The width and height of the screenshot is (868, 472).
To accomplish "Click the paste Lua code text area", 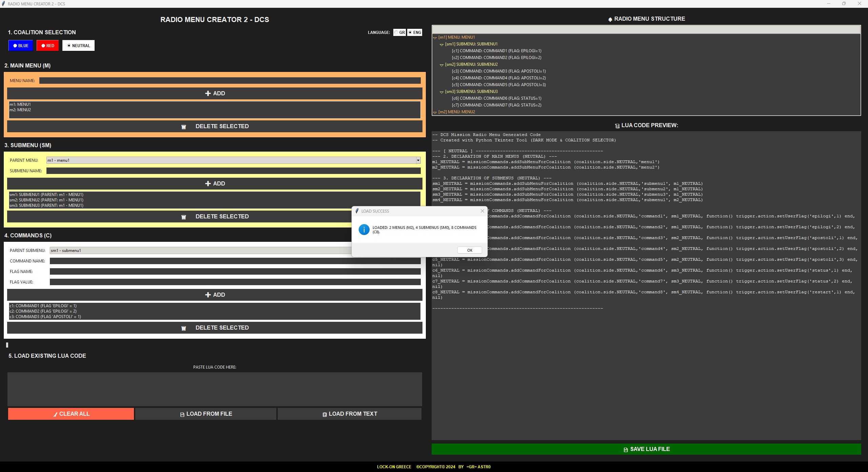I will [215, 389].
